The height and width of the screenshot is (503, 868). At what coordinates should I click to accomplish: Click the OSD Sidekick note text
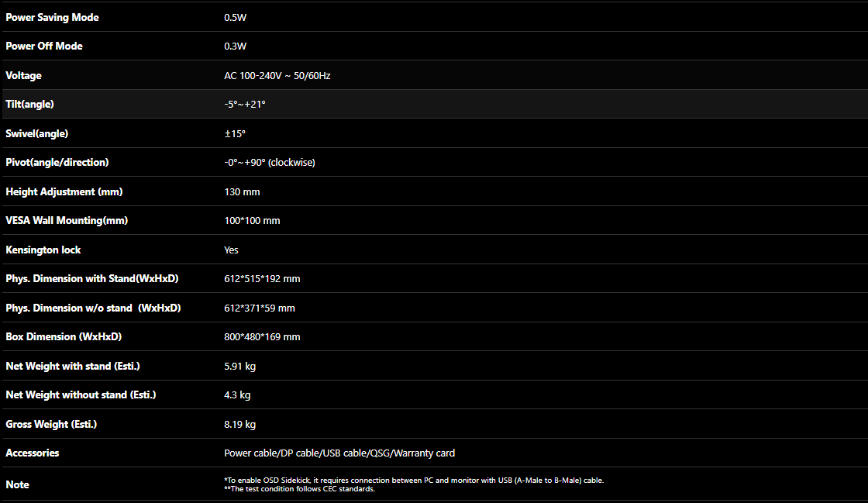click(x=414, y=481)
